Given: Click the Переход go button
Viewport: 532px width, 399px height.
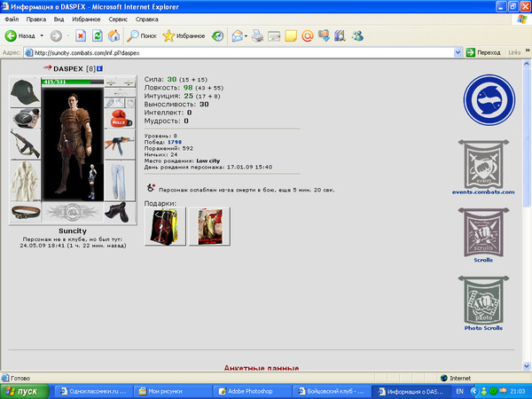Looking at the screenshot, I should [483, 52].
